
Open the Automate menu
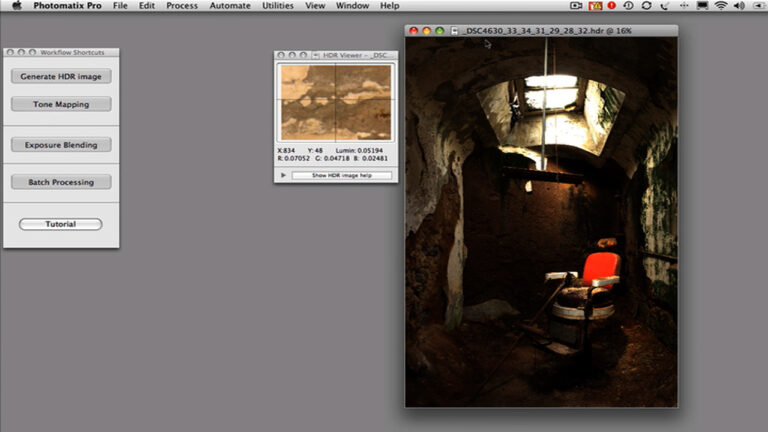[229, 6]
